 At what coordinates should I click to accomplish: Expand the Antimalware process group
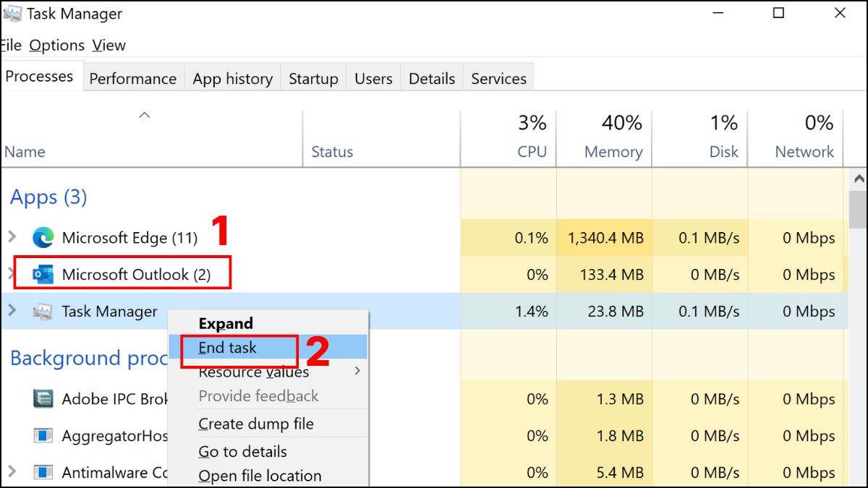(x=11, y=472)
